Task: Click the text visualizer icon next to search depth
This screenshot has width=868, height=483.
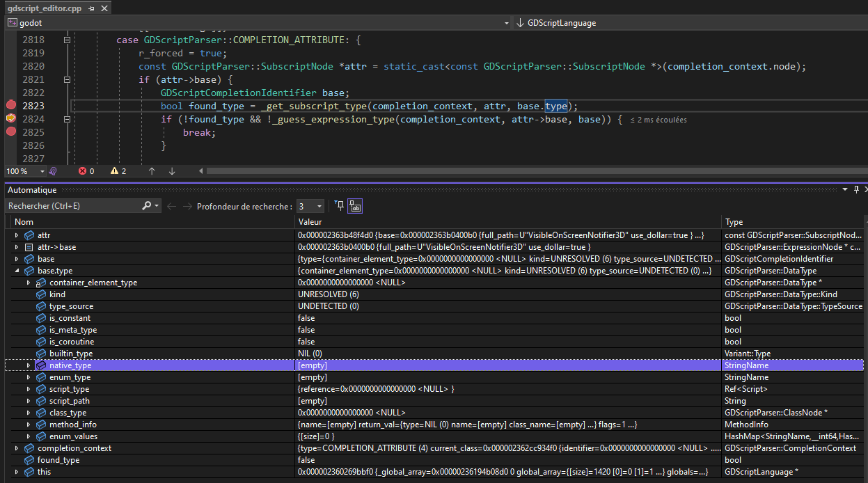Action: point(355,206)
